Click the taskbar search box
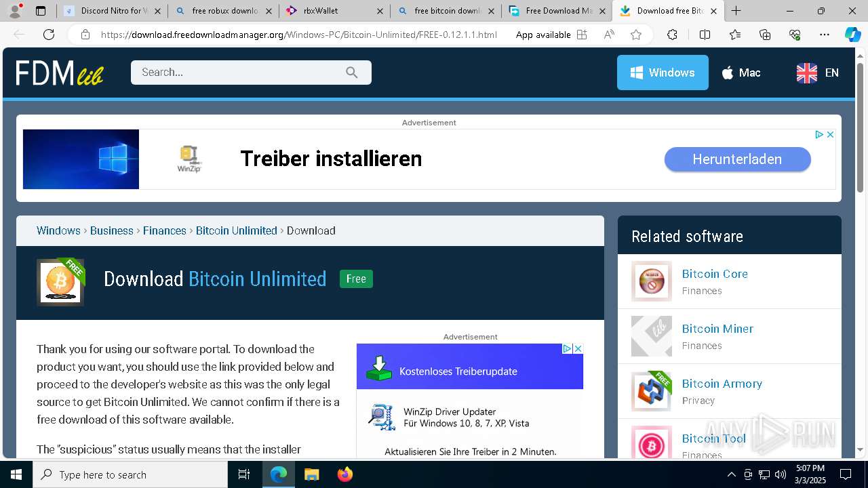Image resolution: width=868 pixels, height=488 pixels. [130, 474]
